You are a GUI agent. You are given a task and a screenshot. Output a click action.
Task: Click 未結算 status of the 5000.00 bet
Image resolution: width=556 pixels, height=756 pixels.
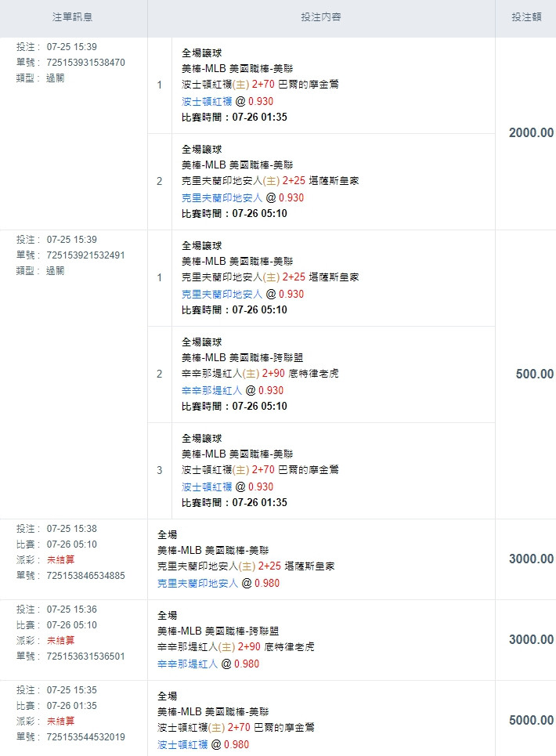[x=61, y=722]
